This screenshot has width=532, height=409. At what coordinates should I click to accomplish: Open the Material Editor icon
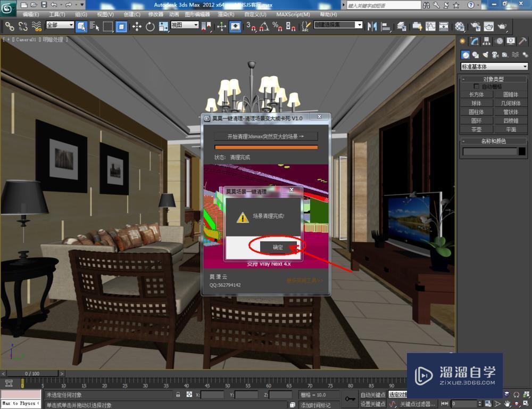point(460,26)
